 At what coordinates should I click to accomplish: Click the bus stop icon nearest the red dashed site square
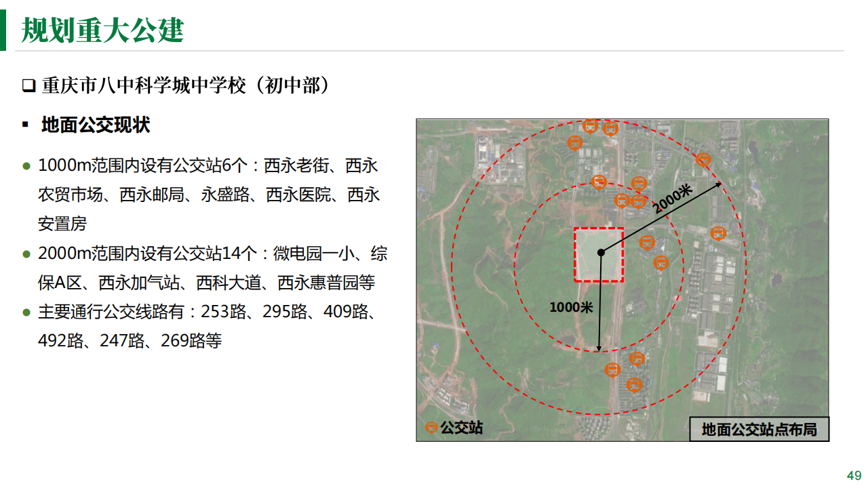[647, 243]
